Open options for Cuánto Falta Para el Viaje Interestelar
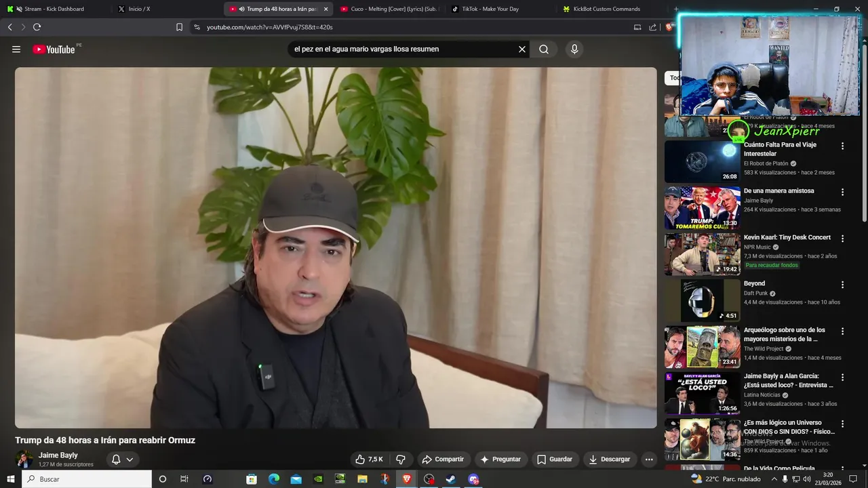The image size is (868, 488). coord(843,146)
